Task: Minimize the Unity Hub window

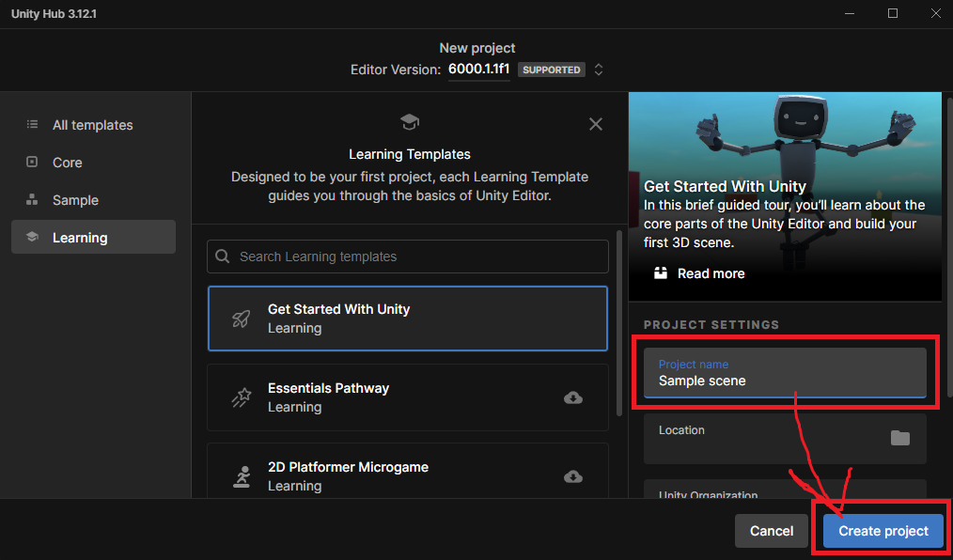Action: coord(850,13)
